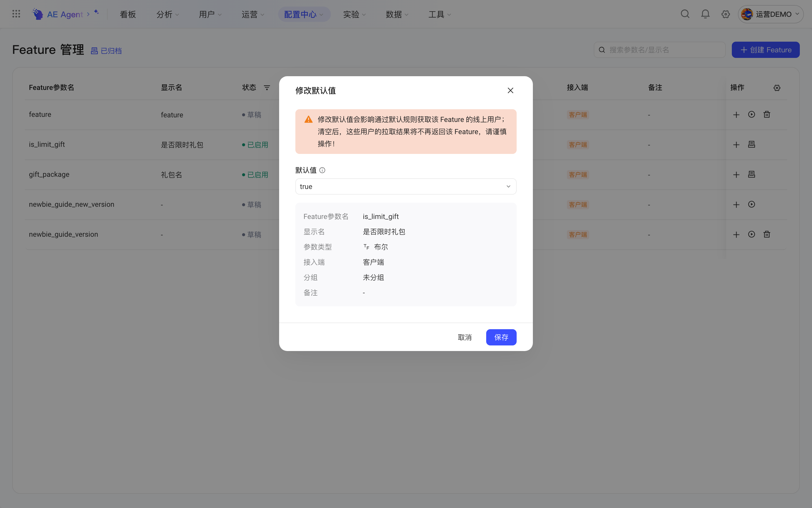Open the notifications bell
Viewport: 812px width, 508px height.
tap(705, 14)
